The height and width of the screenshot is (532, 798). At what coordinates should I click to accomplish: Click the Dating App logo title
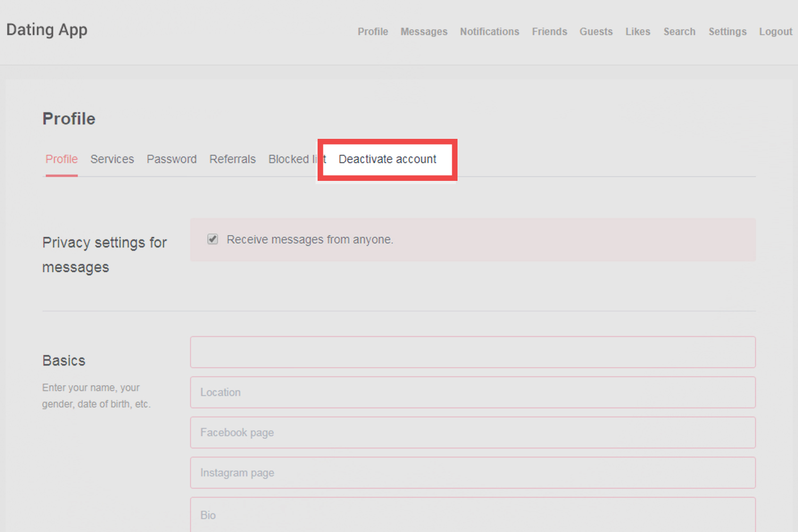pyautogui.click(x=47, y=30)
